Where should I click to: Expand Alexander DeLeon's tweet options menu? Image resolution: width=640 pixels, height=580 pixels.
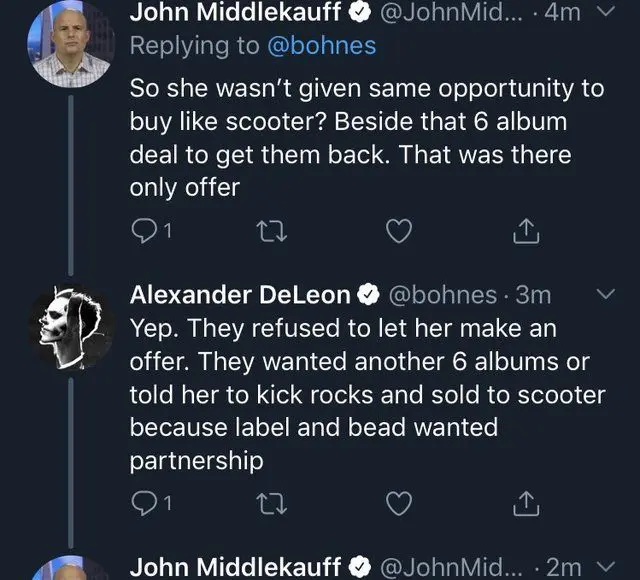pos(603,295)
